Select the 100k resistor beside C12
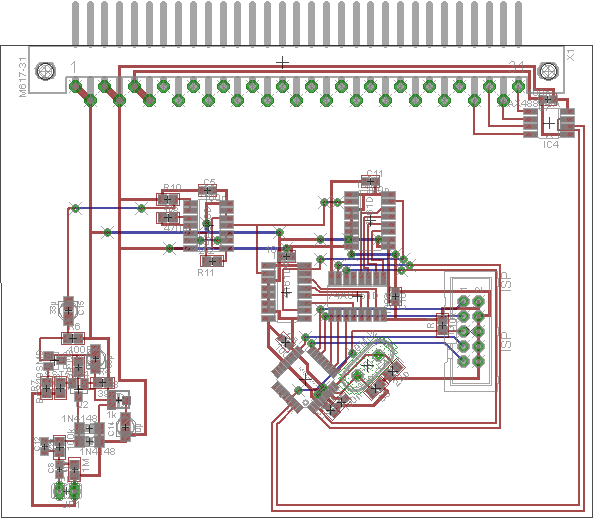 [x=59, y=447]
